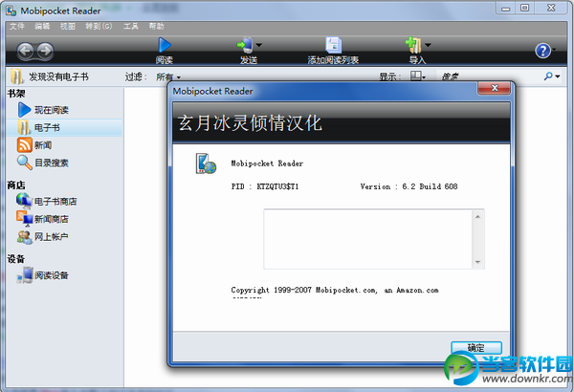This screenshot has width=574, height=392.
Task: Open the 帮助 menu
Action: (156, 26)
